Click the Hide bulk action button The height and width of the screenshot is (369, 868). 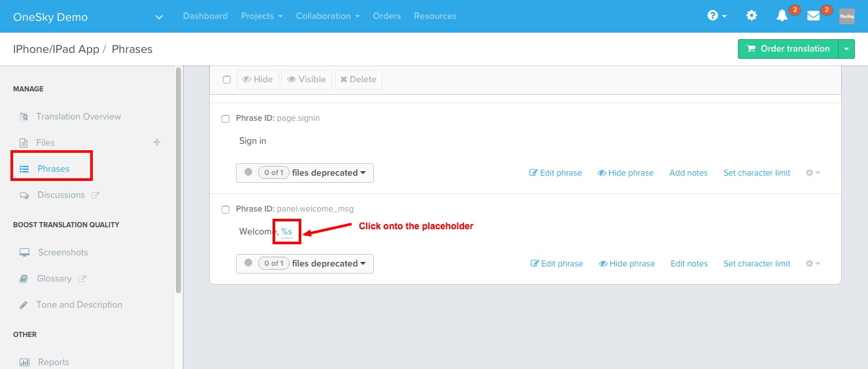[257, 80]
